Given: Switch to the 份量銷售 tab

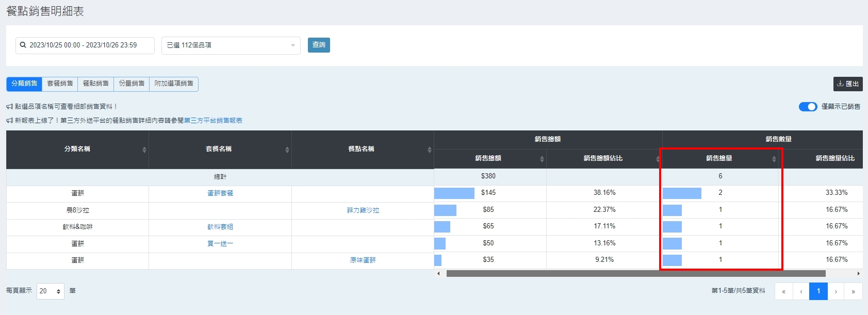Looking at the screenshot, I should [x=132, y=84].
